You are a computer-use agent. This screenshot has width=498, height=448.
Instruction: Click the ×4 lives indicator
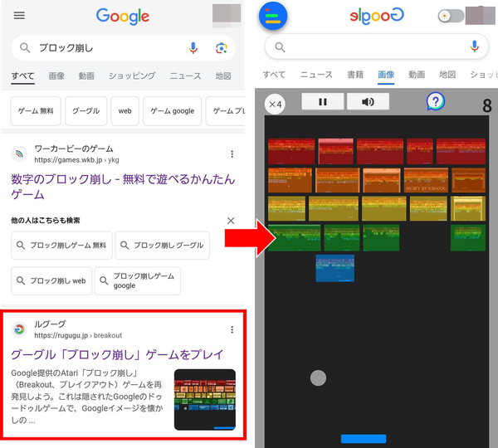tap(275, 105)
